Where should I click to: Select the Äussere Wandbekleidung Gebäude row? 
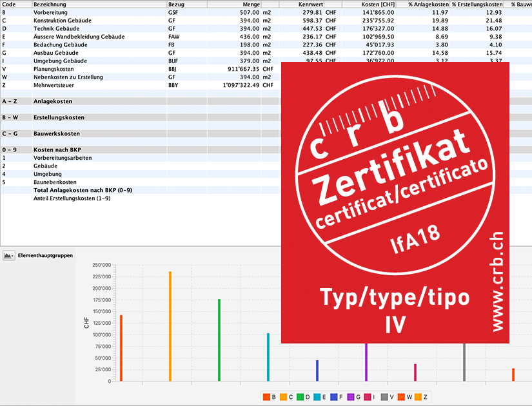266,37
